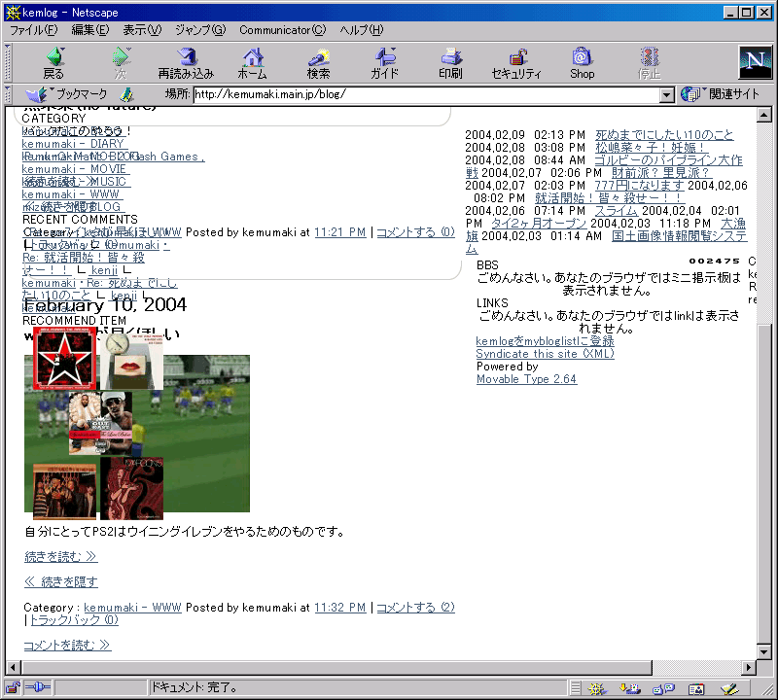Open the Communicator(C) menu
778x700 pixels.
[x=283, y=30]
